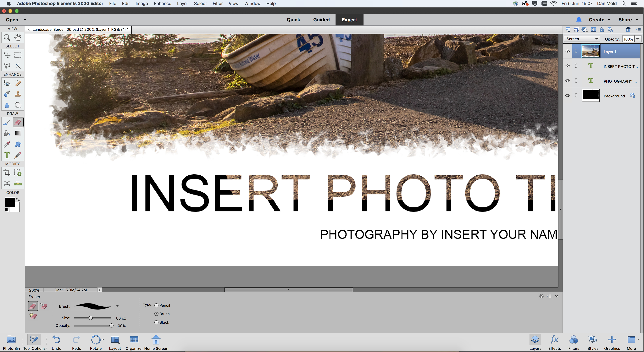Select Block eraser type

[x=156, y=322]
